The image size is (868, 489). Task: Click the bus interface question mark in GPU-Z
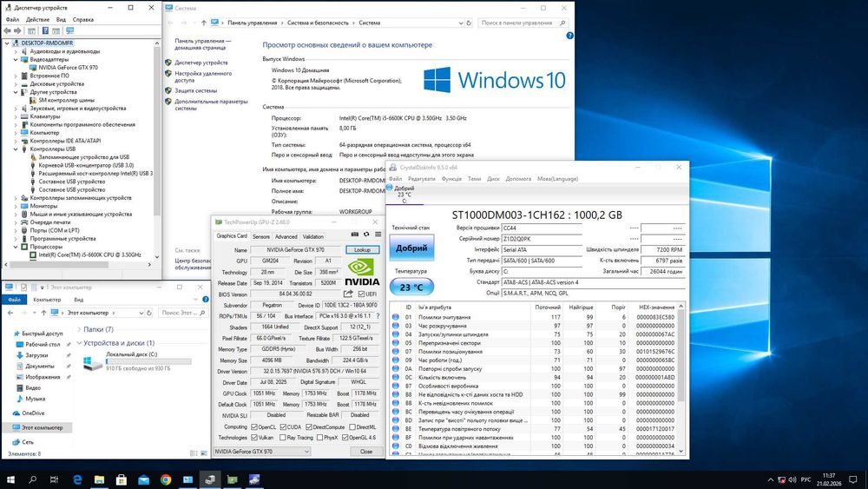(x=378, y=316)
